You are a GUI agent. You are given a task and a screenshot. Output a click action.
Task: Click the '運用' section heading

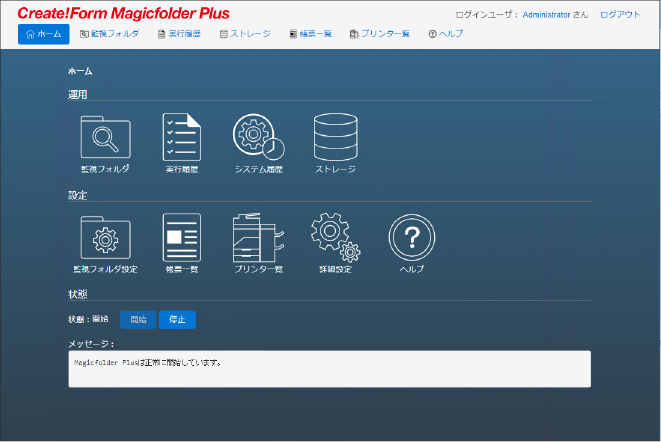point(78,94)
